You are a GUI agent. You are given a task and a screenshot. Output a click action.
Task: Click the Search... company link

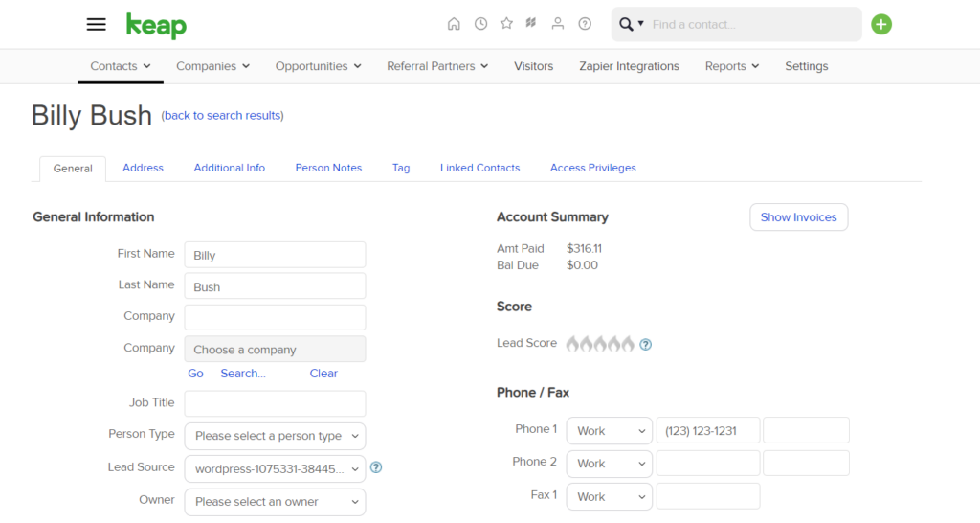[x=243, y=374]
